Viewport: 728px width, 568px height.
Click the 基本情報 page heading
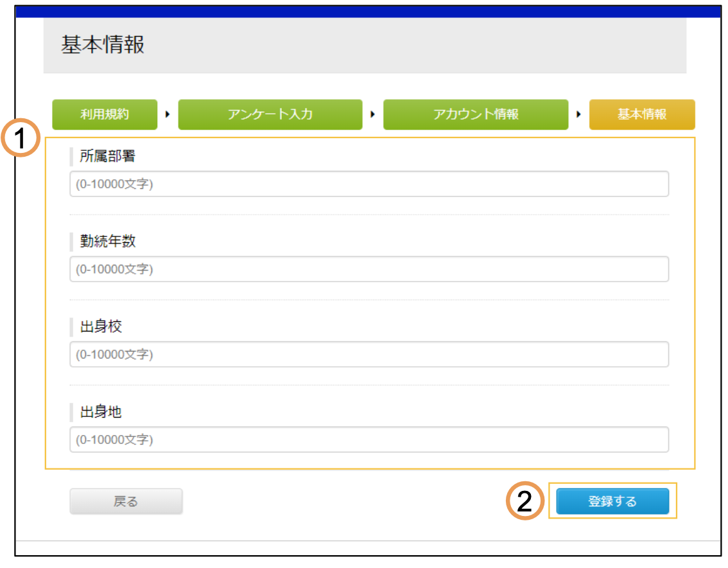[x=103, y=45]
